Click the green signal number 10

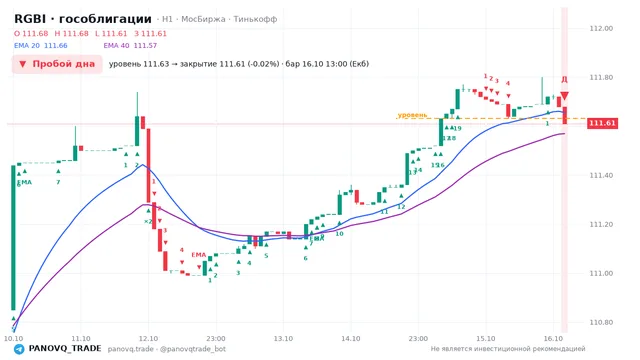[339, 233]
